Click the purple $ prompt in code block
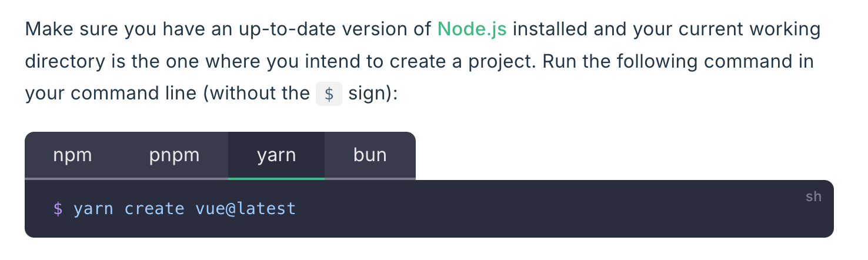This screenshot has height=260, width=868. (58, 209)
